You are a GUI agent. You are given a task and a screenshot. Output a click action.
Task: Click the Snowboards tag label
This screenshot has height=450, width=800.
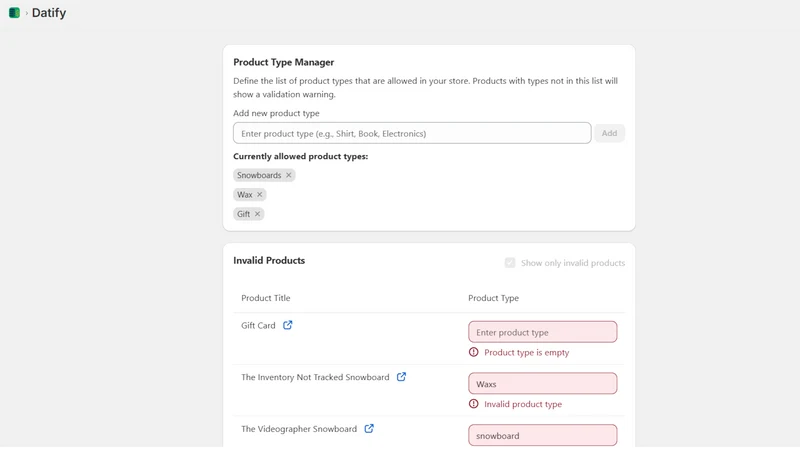point(259,175)
